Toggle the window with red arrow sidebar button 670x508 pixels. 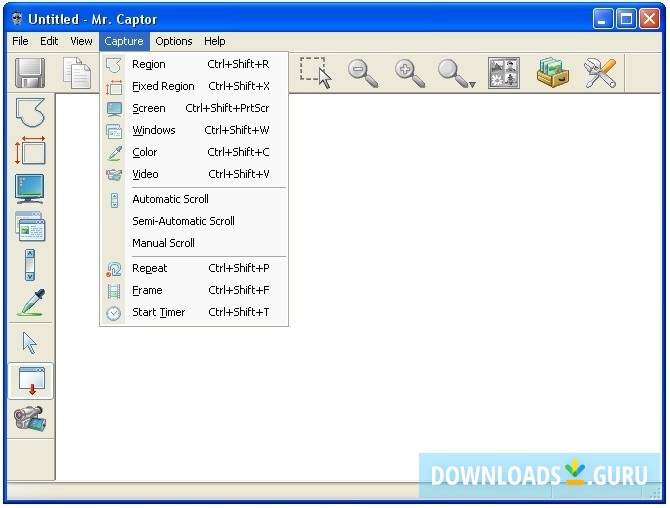pos(31,381)
